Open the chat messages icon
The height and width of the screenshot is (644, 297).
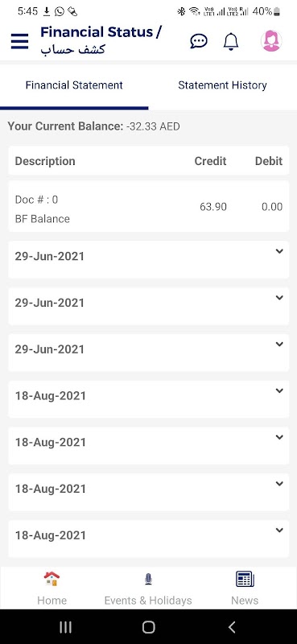[199, 41]
